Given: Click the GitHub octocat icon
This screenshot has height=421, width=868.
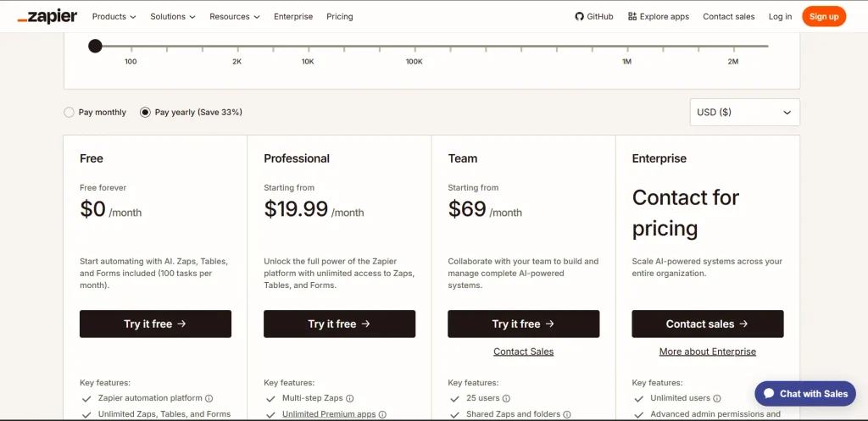Looking at the screenshot, I should pos(579,17).
